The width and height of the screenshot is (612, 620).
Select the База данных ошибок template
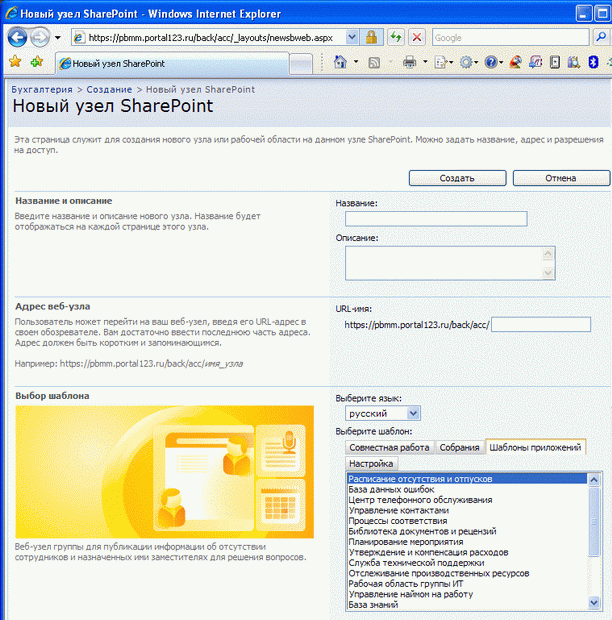467,490
